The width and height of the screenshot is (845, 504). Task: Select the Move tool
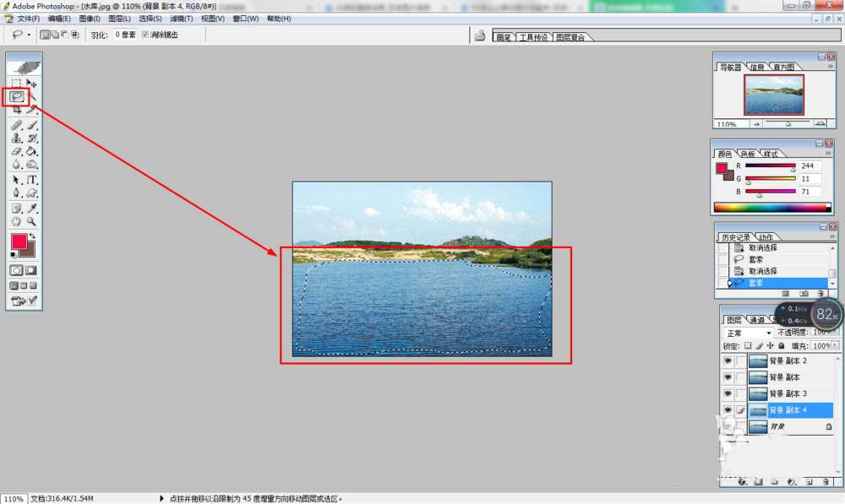tap(31, 84)
